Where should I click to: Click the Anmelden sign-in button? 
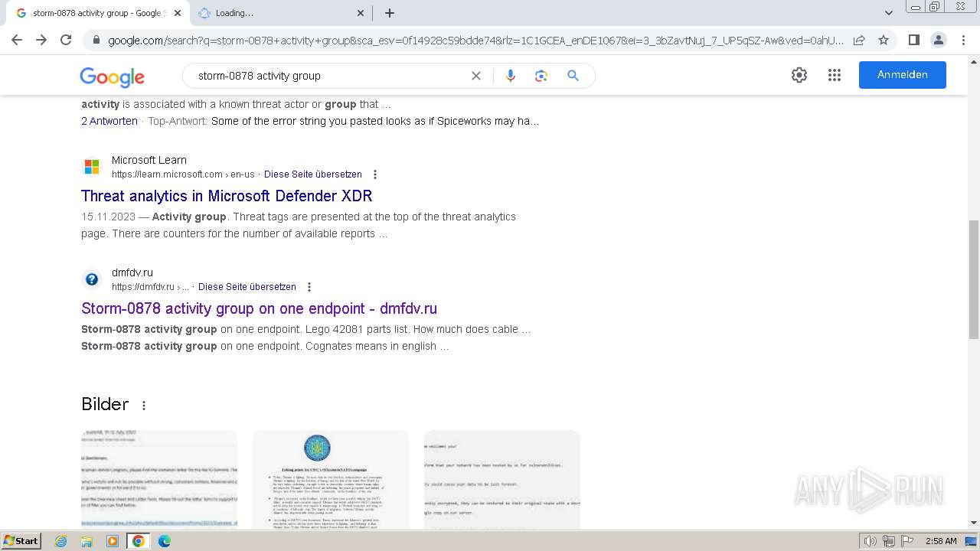click(903, 75)
